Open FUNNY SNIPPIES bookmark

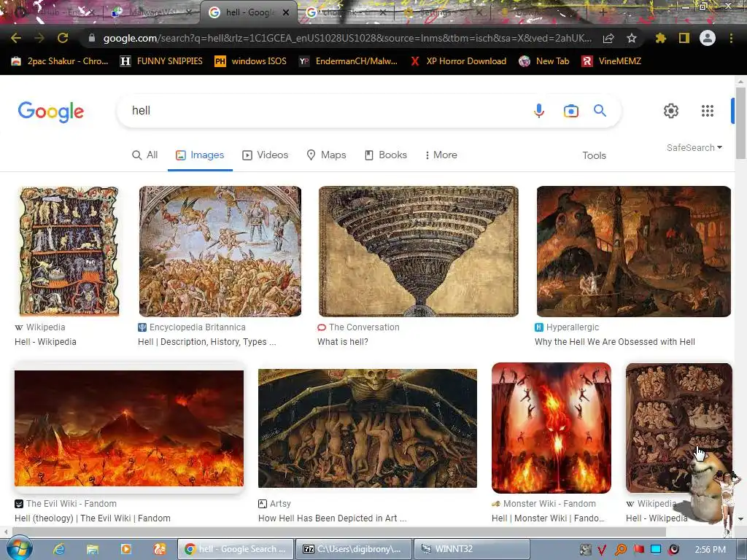[x=161, y=61]
